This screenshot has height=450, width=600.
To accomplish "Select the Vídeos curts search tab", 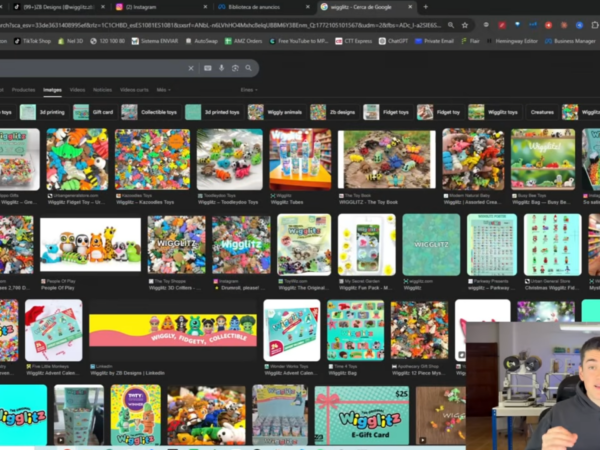I will pyautogui.click(x=134, y=90).
